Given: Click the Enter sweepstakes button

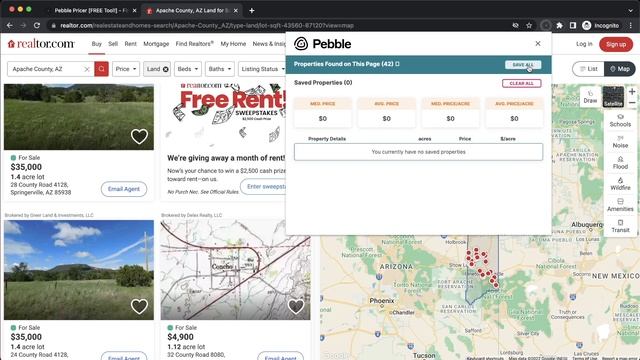Looking at the screenshot, I should (264, 187).
